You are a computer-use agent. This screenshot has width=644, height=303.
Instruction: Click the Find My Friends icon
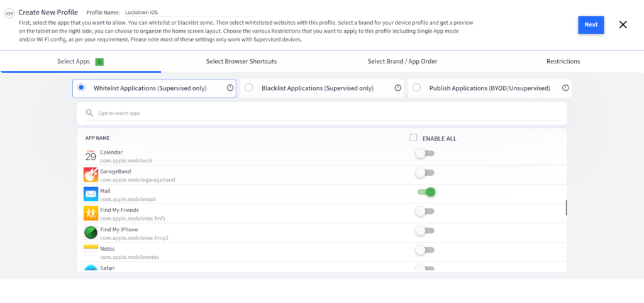[91, 214]
